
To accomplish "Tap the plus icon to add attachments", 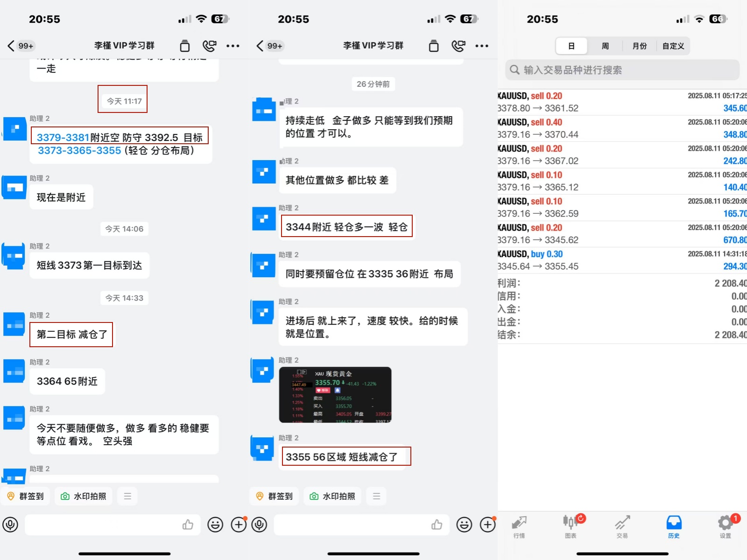I will coord(239,525).
